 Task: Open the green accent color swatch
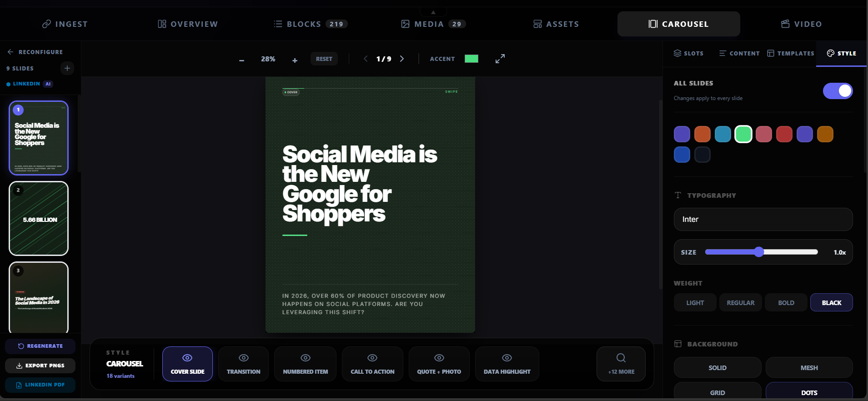pos(472,59)
